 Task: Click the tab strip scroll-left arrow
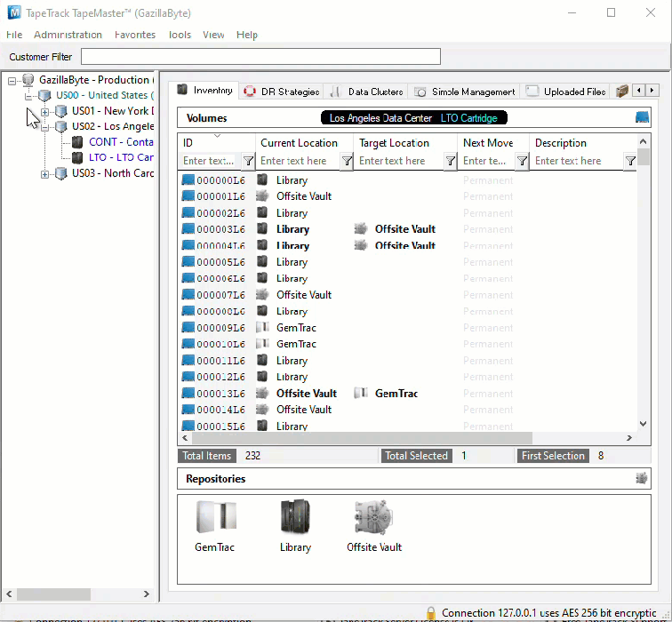(638, 90)
